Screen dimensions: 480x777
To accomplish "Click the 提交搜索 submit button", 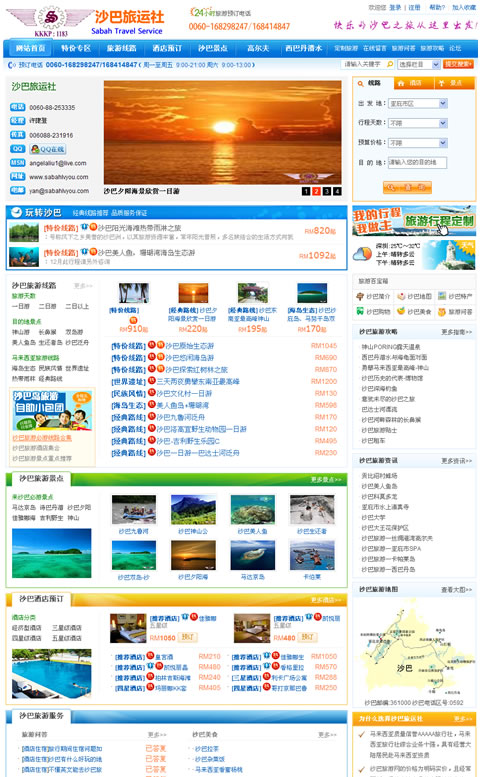I will pos(458,64).
